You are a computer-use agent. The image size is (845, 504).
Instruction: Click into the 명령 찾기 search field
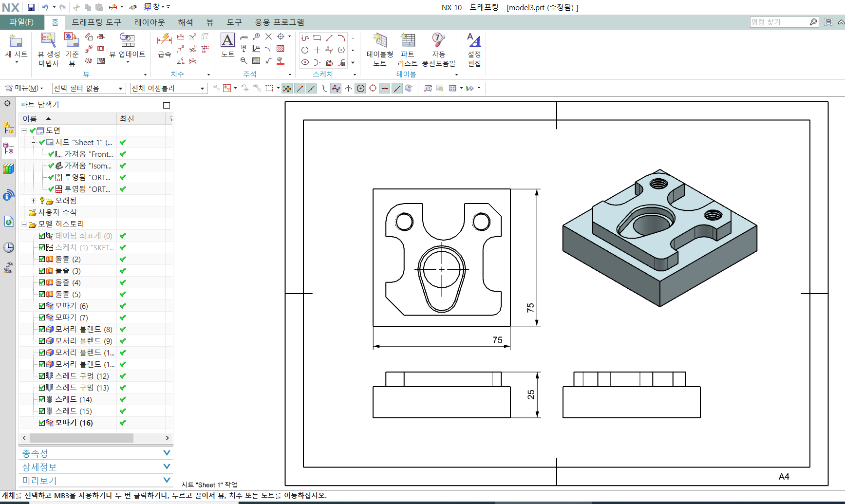pos(779,22)
